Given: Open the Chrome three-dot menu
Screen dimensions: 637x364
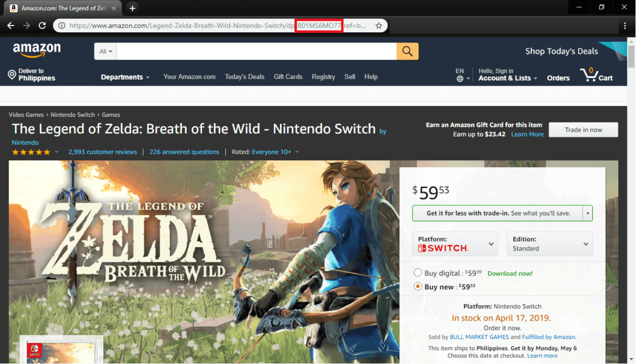Looking at the screenshot, I should (625, 25).
